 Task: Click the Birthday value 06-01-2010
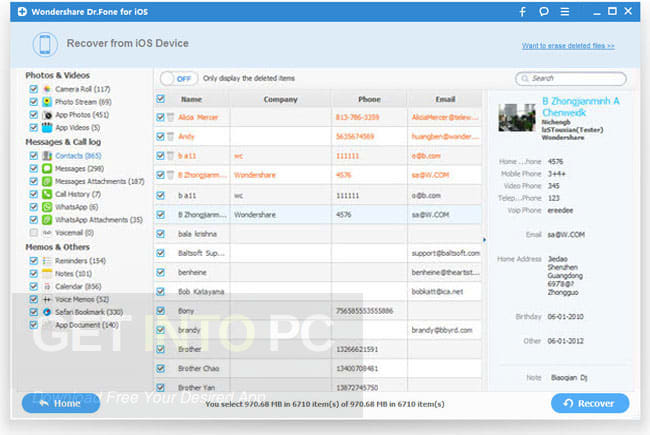point(565,316)
